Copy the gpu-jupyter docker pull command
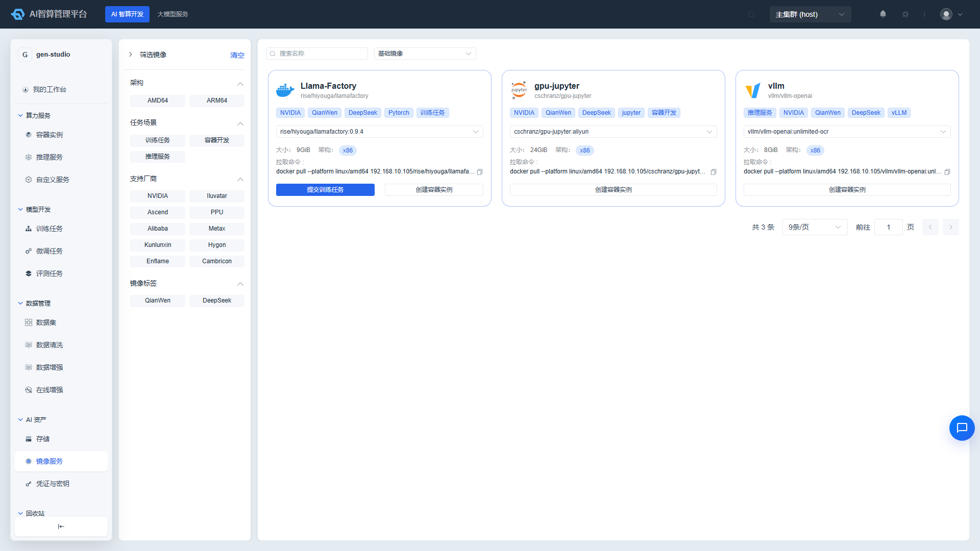980x551 pixels. click(x=714, y=172)
